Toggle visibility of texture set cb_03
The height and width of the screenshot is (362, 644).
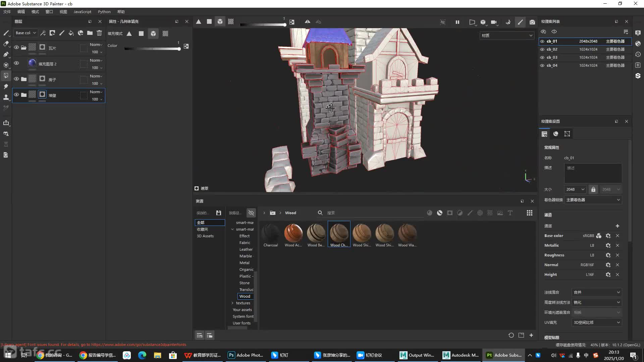pyautogui.click(x=542, y=57)
